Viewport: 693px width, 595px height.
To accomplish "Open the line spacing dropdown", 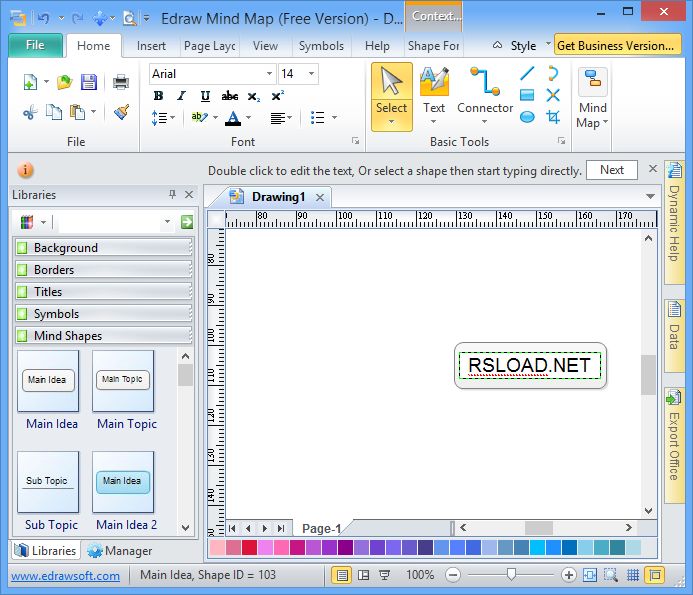I will [x=163, y=118].
